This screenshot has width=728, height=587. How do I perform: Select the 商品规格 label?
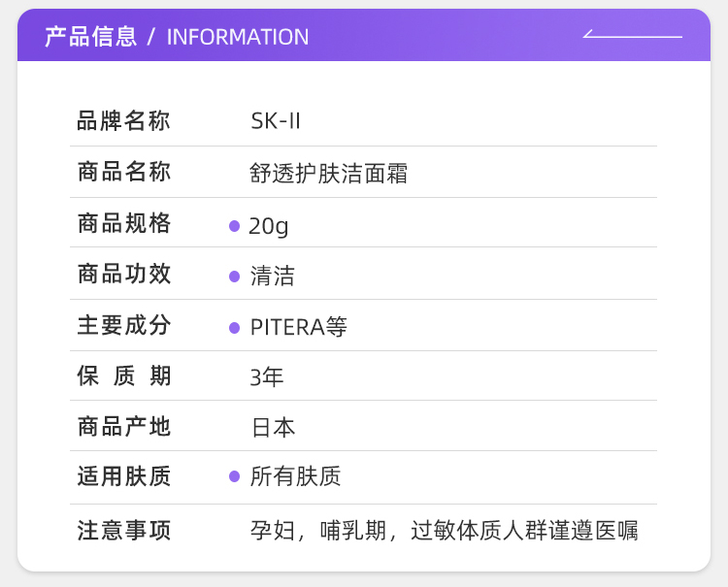click(x=124, y=224)
